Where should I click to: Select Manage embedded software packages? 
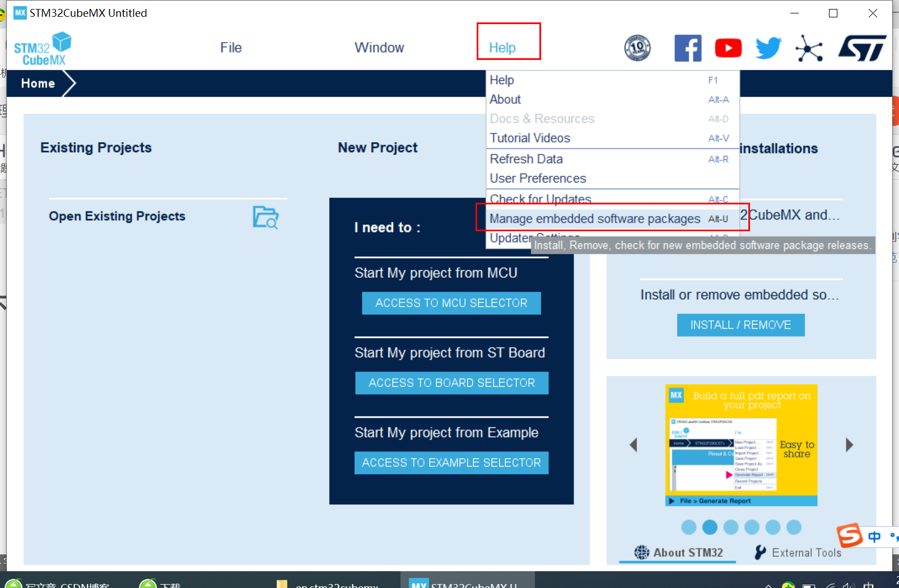[613, 218]
